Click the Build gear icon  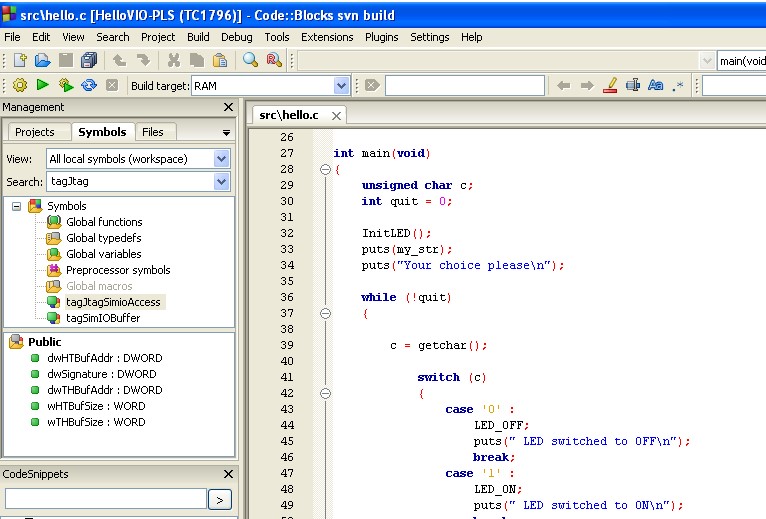click(x=20, y=86)
